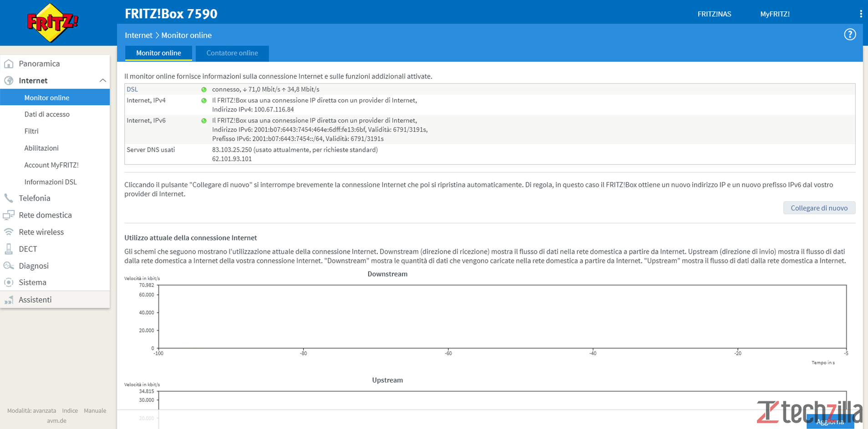Switch to Contatore online tab

click(x=232, y=53)
